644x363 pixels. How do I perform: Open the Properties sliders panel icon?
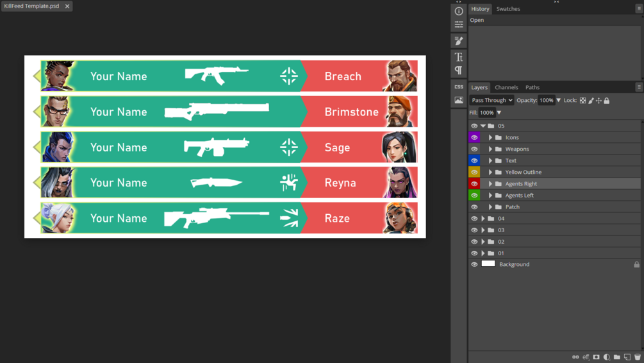[459, 25]
